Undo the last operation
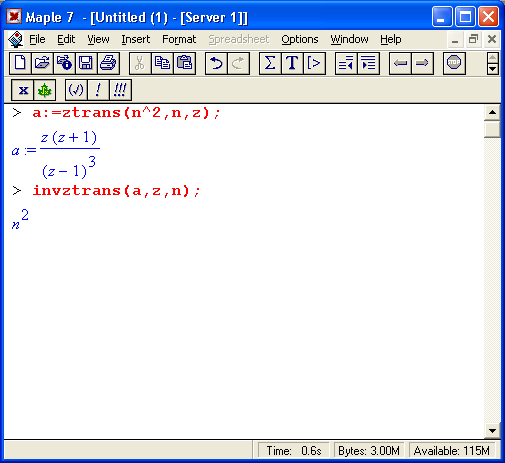505x463 pixels. coord(216,63)
